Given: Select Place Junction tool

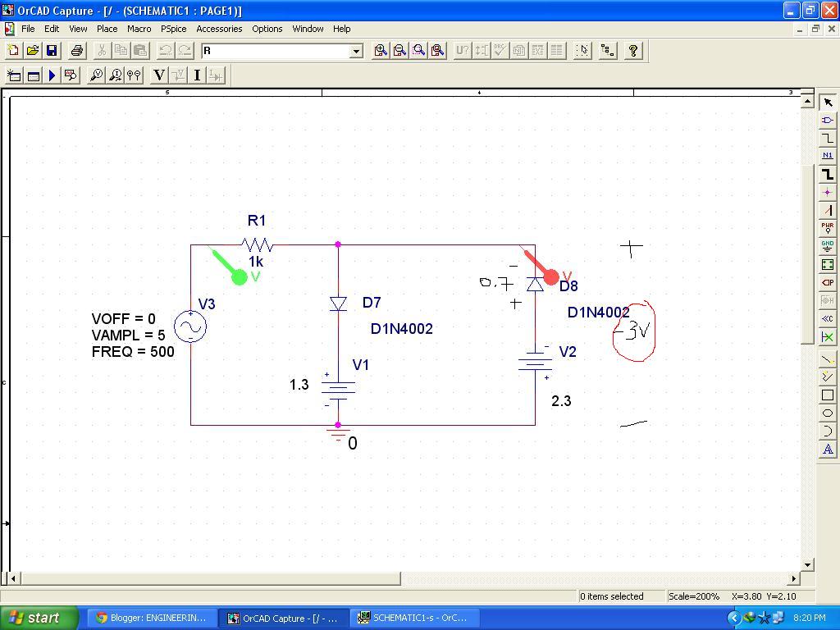Looking at the screenshot, I should pos(828,192).
